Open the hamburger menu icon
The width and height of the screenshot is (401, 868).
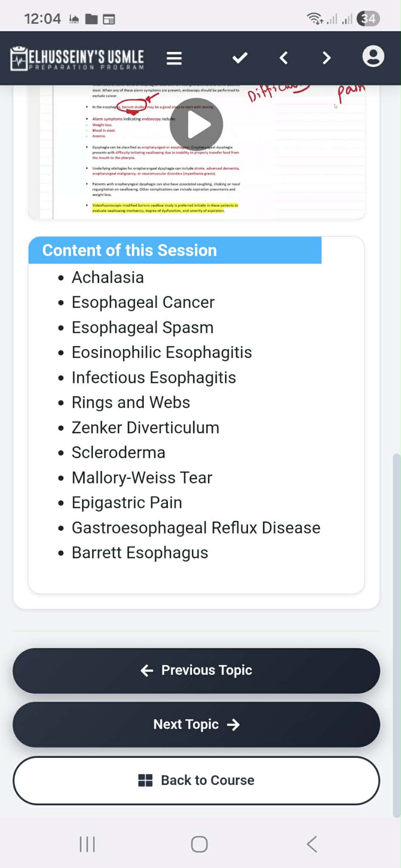(174, 58)
